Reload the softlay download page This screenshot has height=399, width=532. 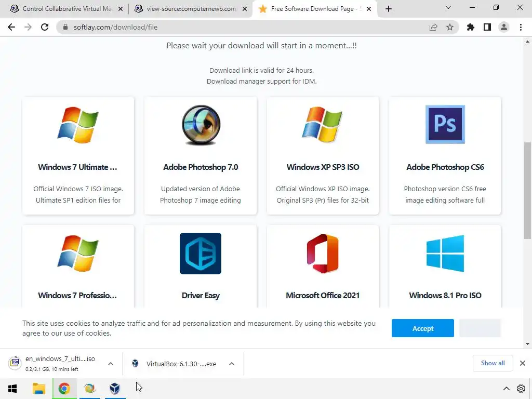point(45,27)
